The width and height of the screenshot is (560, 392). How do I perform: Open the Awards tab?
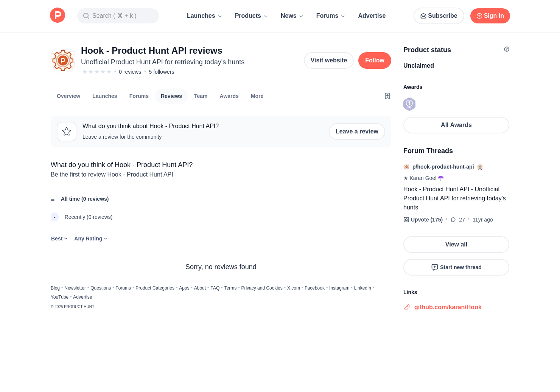tap(229, 96)
